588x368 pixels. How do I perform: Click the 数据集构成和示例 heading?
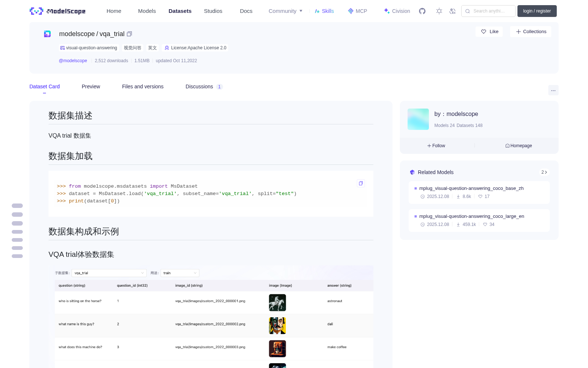click(x=84, y=231)
